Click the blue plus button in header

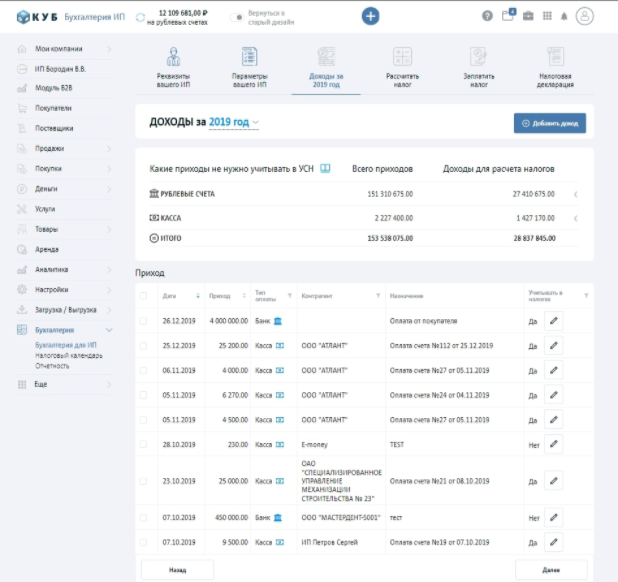pyautogui.click(x=371, y=16)
